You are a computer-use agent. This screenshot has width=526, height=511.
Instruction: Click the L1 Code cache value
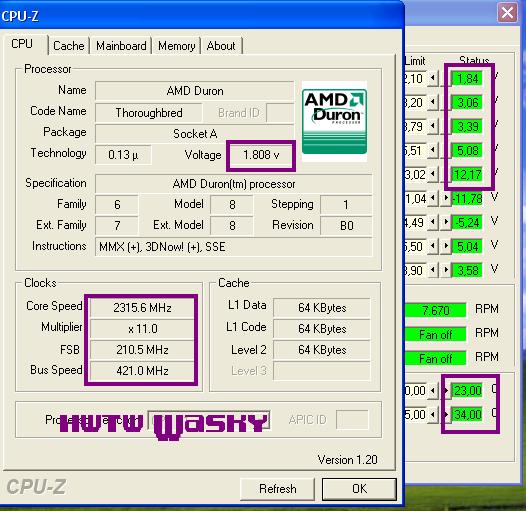click(x=322, y=329)
